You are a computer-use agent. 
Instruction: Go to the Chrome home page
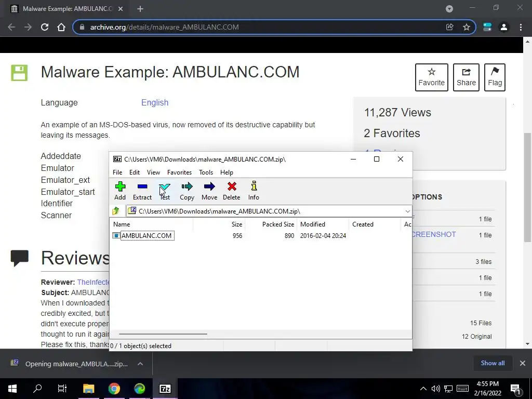click(x=61, y=27)
